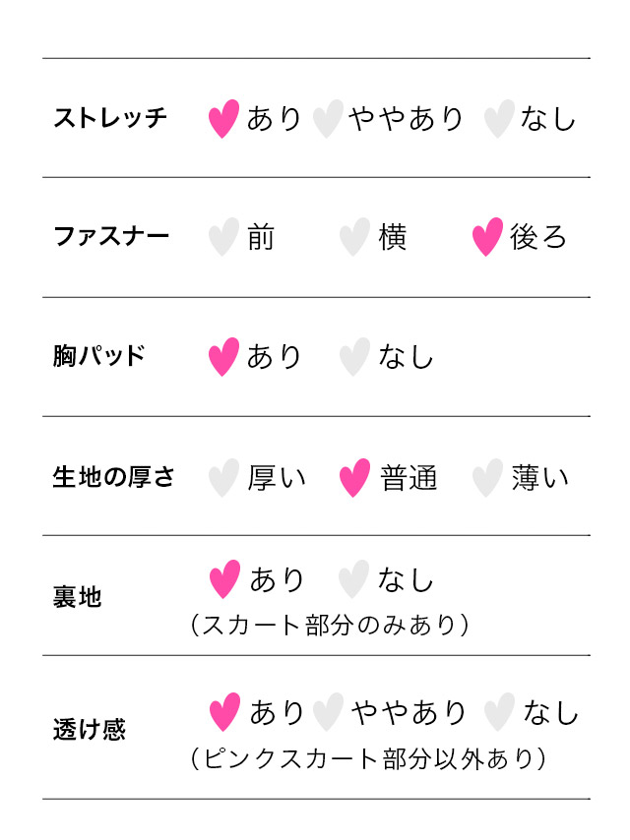Click the note (スカート部分のみあり)

tap(329, 625)
